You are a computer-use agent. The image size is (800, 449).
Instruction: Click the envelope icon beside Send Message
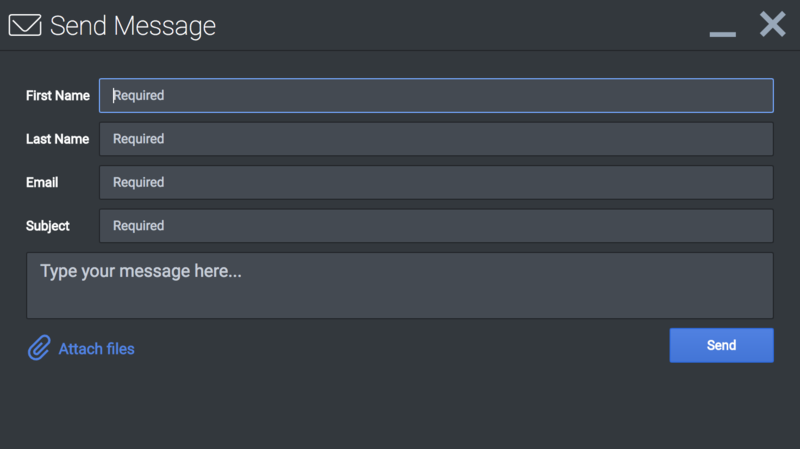[25, 25]
